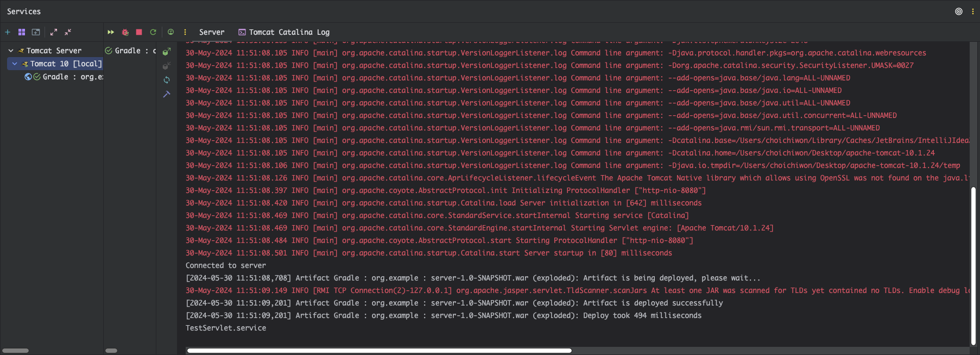Expand all services tree nodes
Viewport: 980px width, 355px height.
point(54,32)
